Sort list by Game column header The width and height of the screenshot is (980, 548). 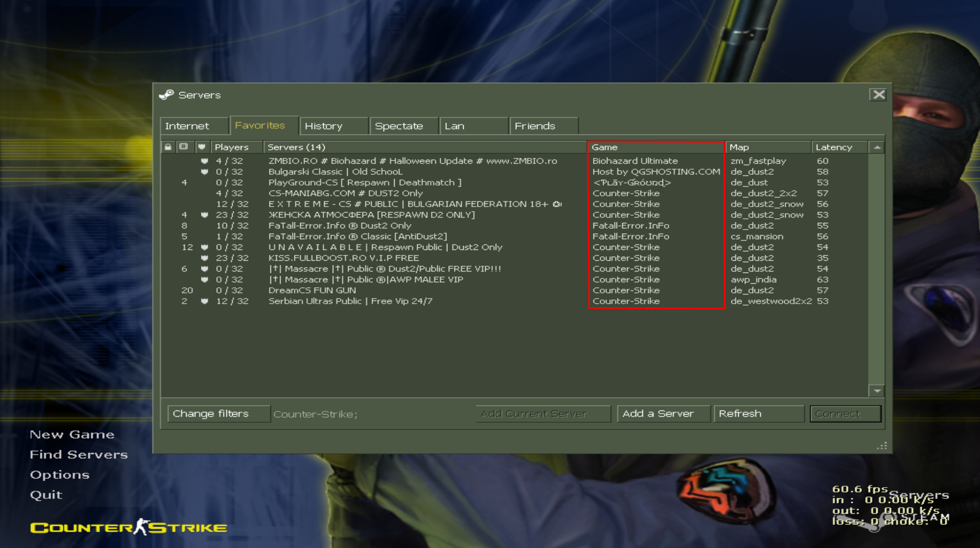[656, 147]
